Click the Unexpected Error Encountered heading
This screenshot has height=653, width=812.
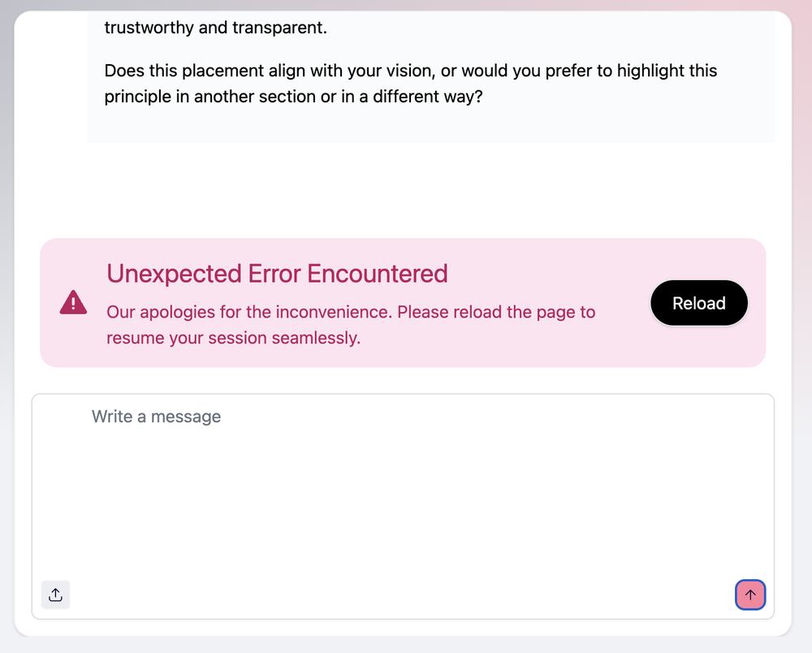coord(277,274)
